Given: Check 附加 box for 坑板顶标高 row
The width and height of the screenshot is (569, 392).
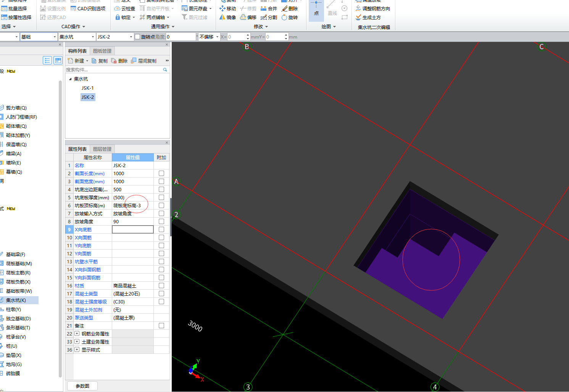Looking at the screenshot, I should click(x=161, y=205).
